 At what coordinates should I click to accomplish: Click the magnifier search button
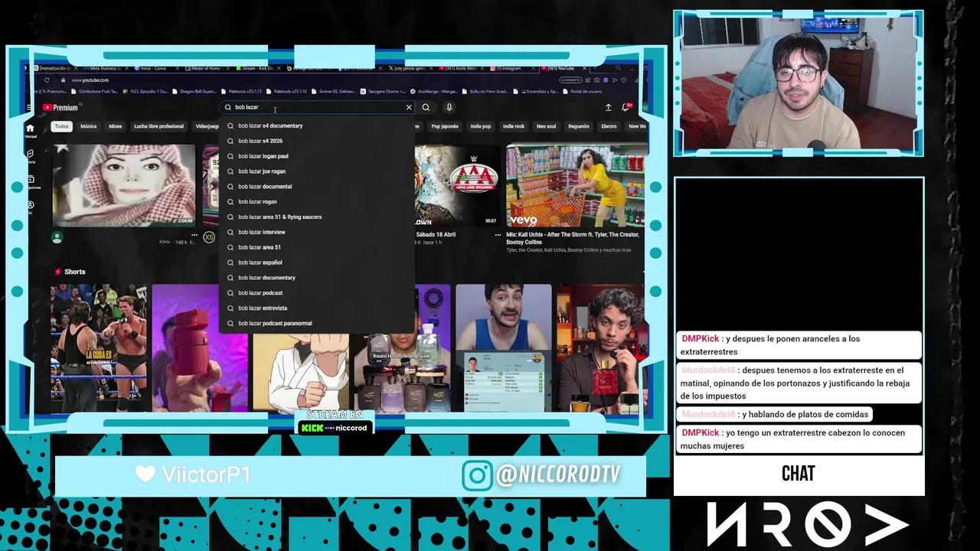click(x=426, y=107)
